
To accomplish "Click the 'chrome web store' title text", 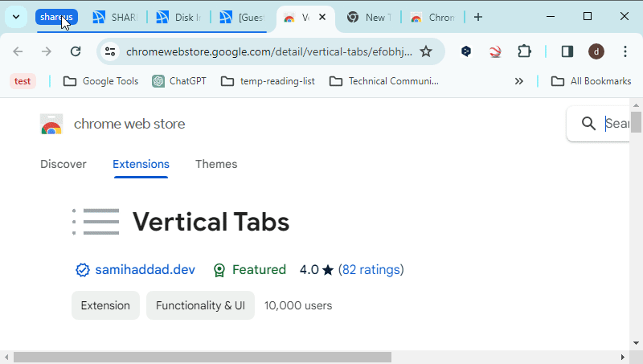I will pos(129,124).
